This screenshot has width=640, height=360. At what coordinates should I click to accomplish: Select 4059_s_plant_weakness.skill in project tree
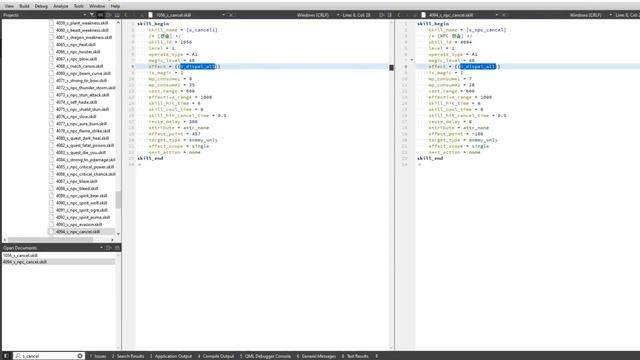click(x=82, y=23)
